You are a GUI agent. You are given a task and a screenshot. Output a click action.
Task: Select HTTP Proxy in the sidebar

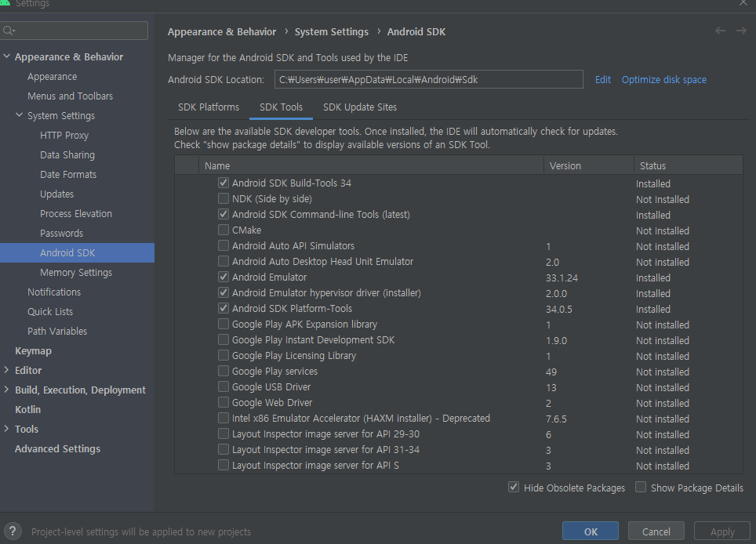[x=64, y=136]
